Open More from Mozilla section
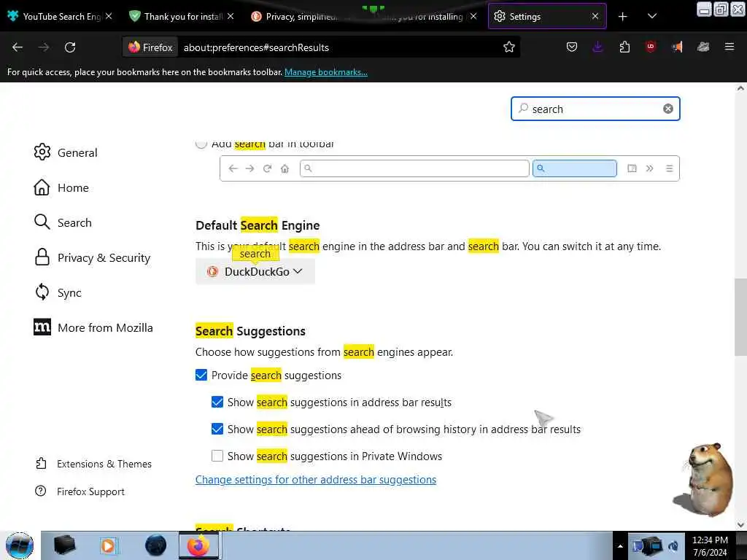The width and height of the screenshot is (747, 560). click(93, 327)
